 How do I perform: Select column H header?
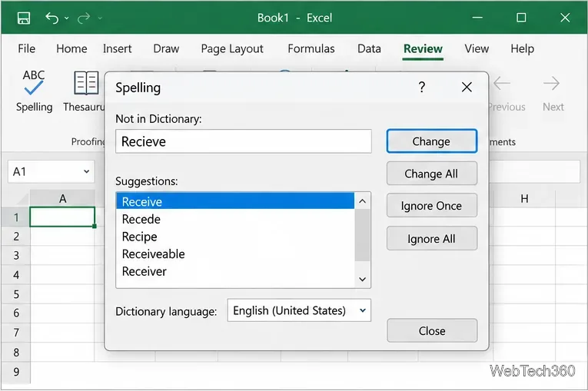coord(524,198)
